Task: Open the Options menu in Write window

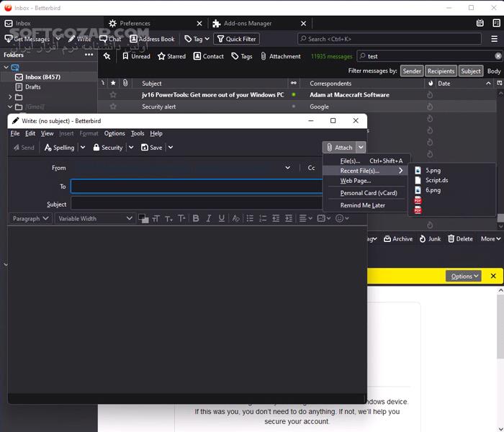Action: pos(114,133)
